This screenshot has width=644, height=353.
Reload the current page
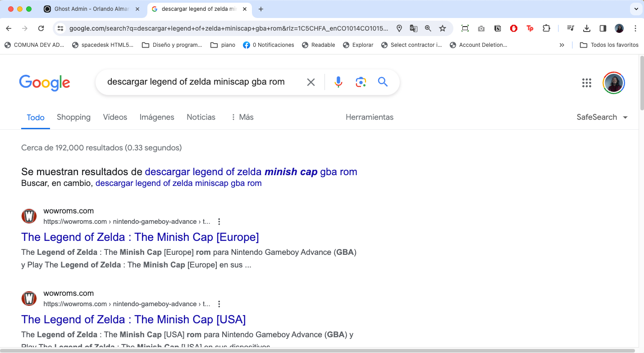41,28
